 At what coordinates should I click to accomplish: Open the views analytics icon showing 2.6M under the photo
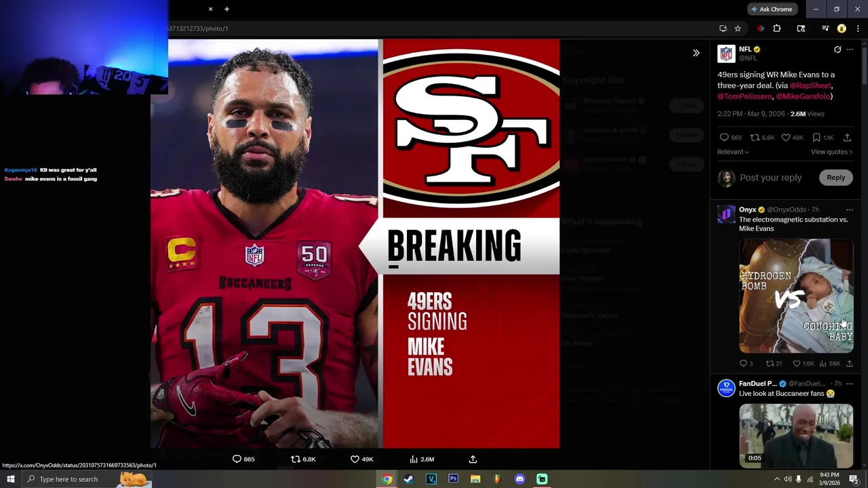pos(414,459)
